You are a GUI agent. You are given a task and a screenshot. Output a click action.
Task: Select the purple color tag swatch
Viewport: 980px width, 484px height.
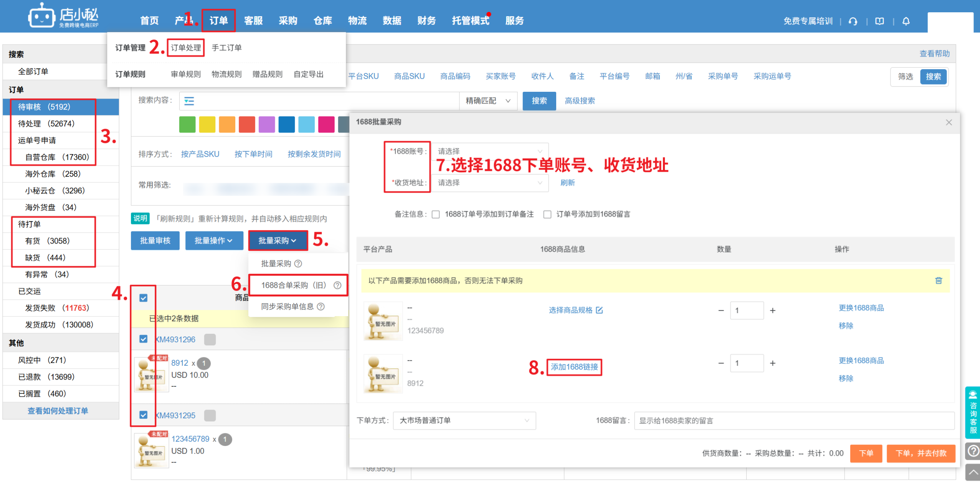(267, 125)
